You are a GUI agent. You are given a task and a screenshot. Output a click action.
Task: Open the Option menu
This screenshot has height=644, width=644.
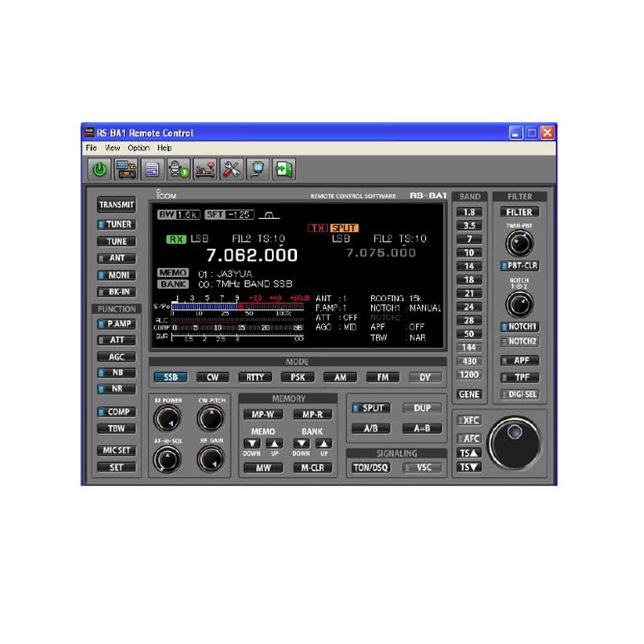point(138,148)
